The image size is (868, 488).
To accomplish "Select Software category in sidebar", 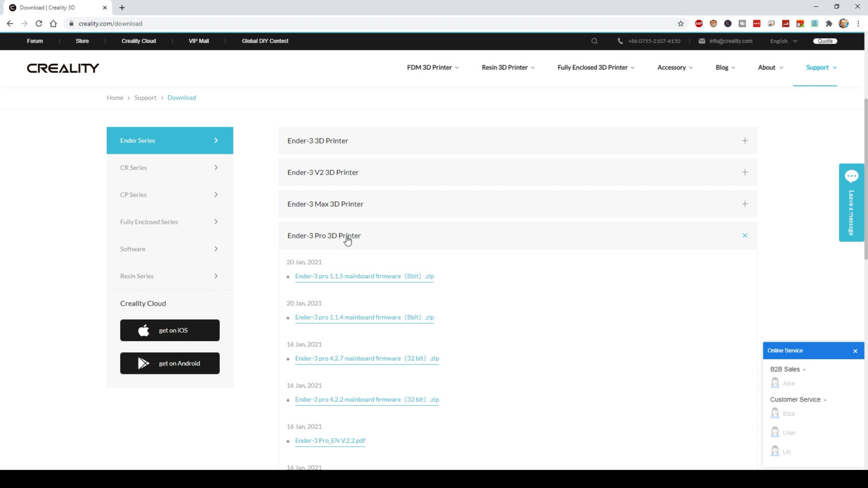I will point(170,249).
